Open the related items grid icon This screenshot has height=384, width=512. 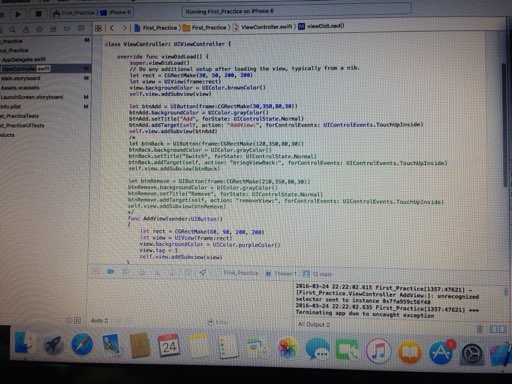98,28
